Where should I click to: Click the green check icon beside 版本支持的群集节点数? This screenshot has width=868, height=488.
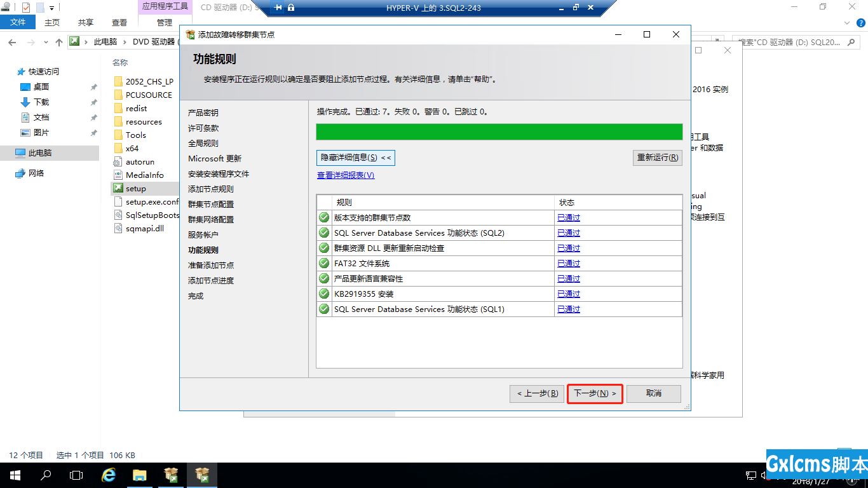point(324,217)
